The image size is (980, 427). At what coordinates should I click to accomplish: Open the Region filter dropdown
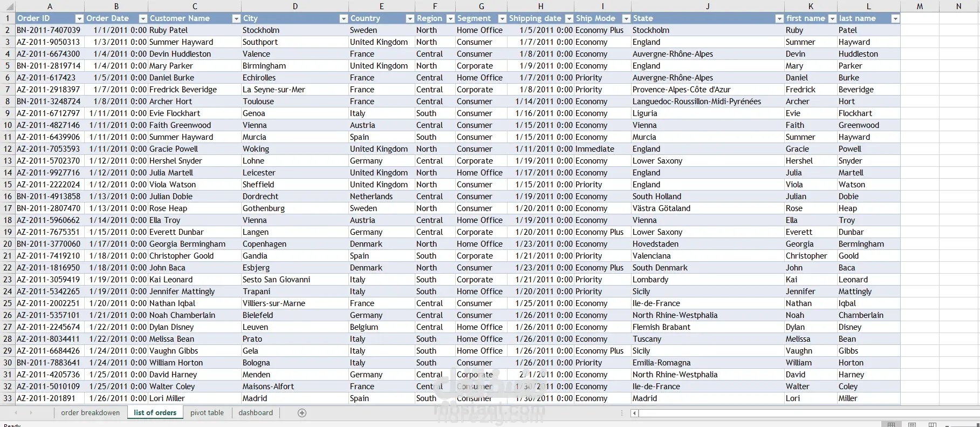coord(450,18)
